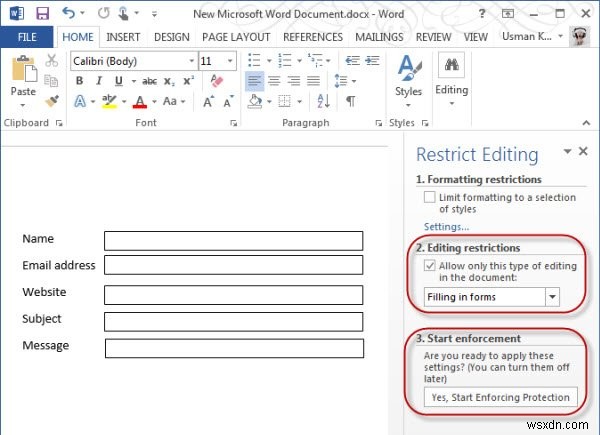This screenshot has width=600, height=435.
Task: Click Yes, Start Enforcing Protection
Action: (x=501, y=398)
